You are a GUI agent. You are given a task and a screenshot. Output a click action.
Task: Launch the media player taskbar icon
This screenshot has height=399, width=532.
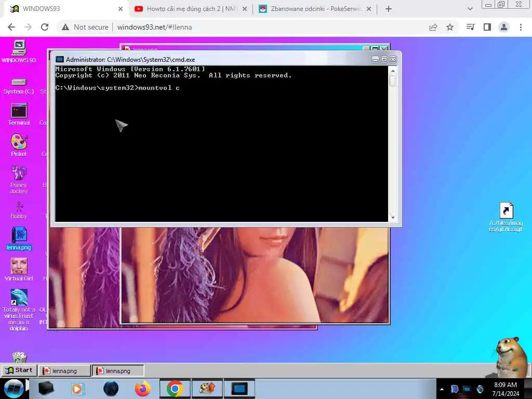coord(77,389)
